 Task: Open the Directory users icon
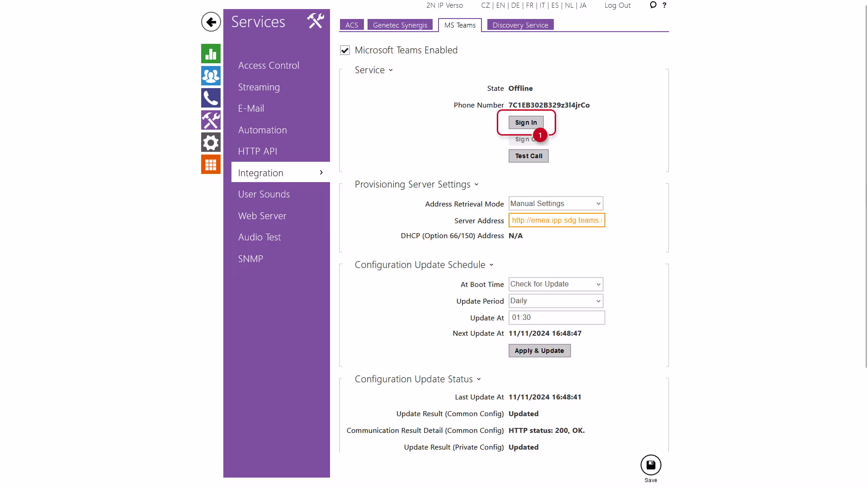tap(211, 76)
